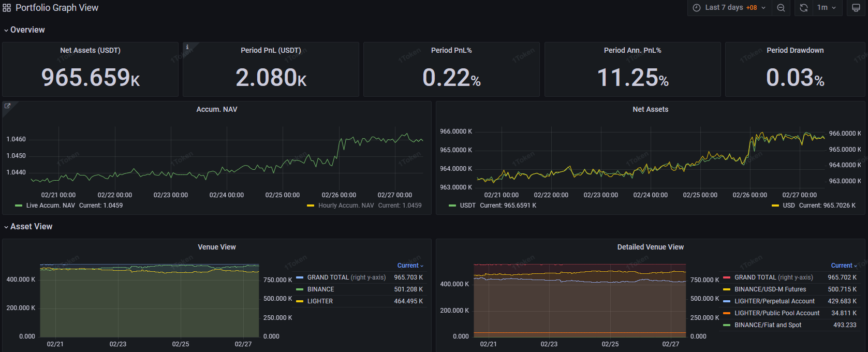Image resolution: width=868 pixels, height=352 pixels.
Task: Change color of Live Accum. NAV green swatch
Action: pos(19,206)
